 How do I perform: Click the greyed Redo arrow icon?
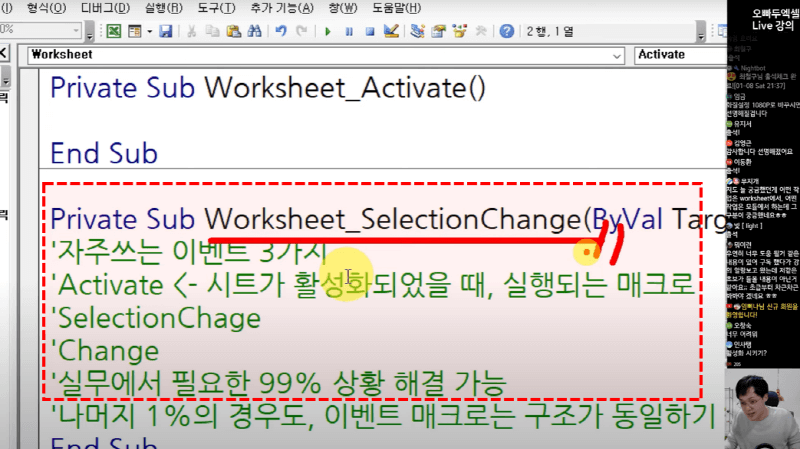coord(302,31)
